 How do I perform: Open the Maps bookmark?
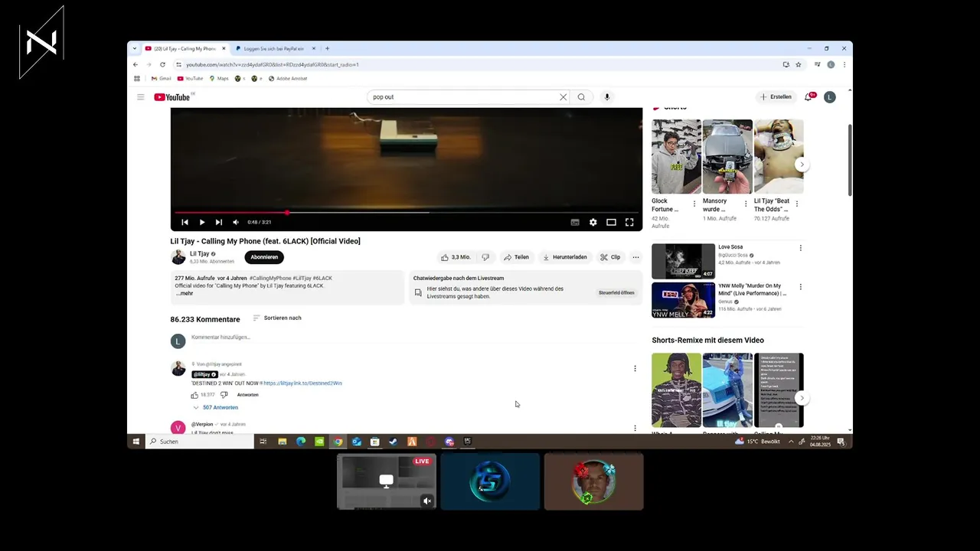[x=219, y=78]
